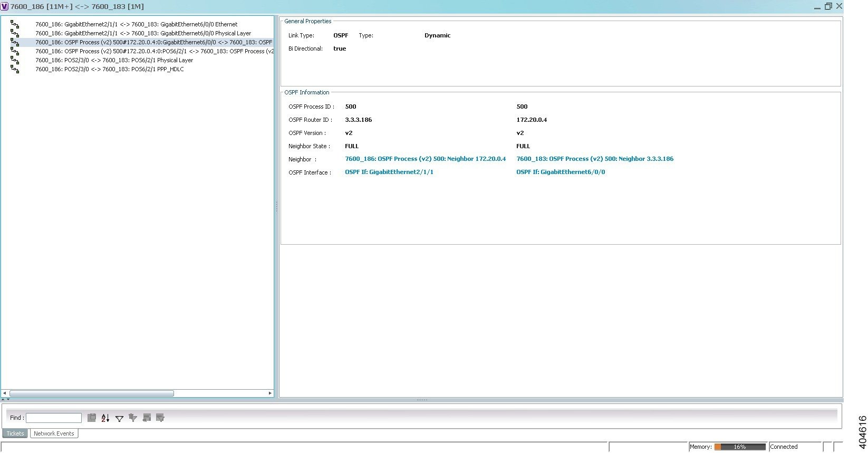
Task: Click the Bi Directional value true
Action: point(340,49)
